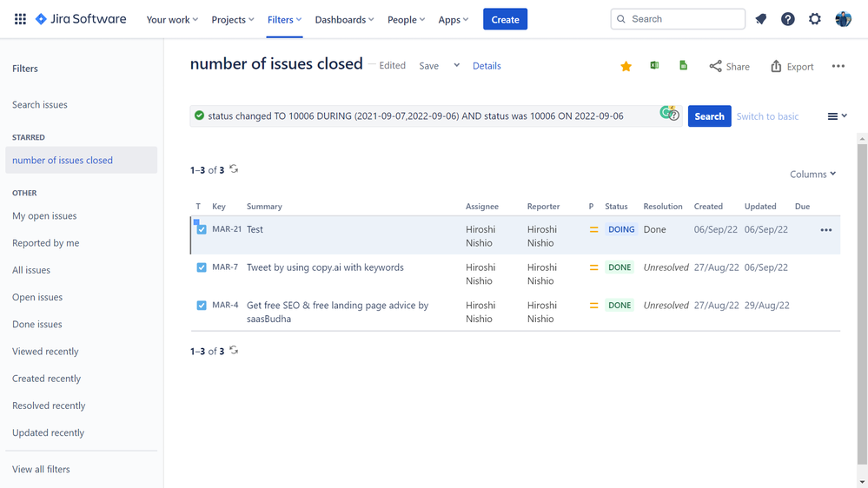This screenshot has height=488, width=868.
Task: Open in Google Sheets icon
Action: pos(684,66)
